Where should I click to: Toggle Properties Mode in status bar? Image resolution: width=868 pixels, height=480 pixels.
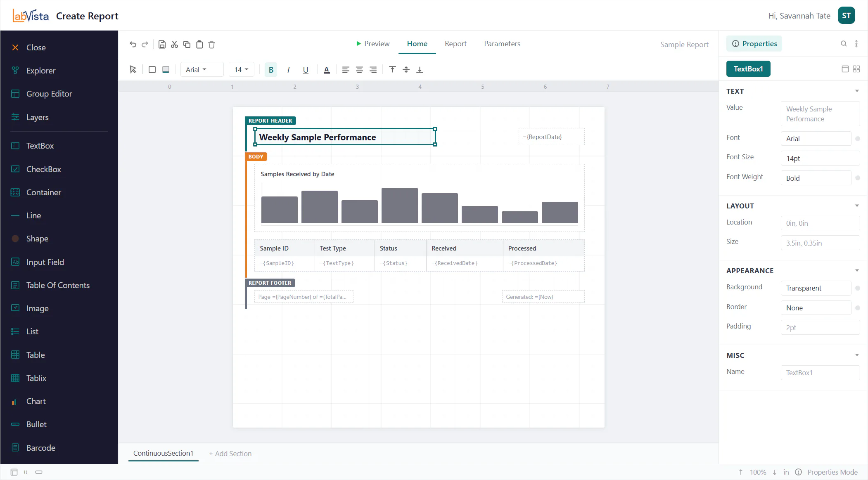pyautogui.click(x=832, y=472)
